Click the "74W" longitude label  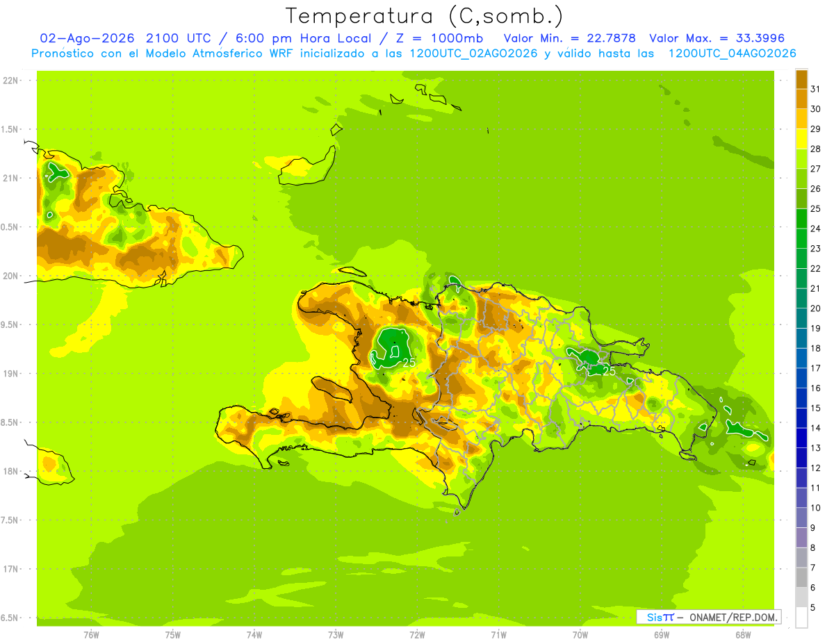point(254,635)
